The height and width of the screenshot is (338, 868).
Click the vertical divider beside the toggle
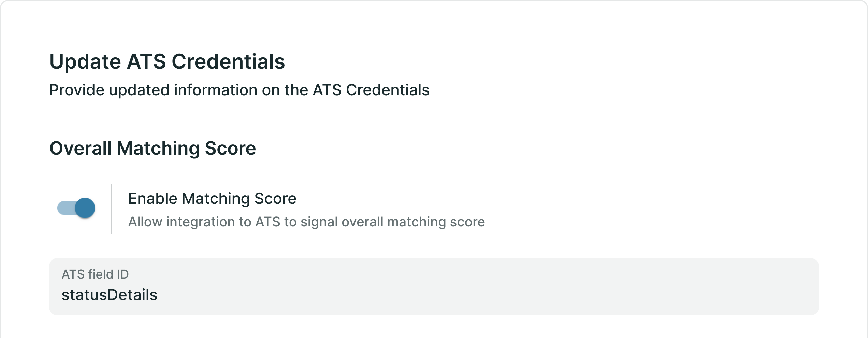tap(111, 209)
